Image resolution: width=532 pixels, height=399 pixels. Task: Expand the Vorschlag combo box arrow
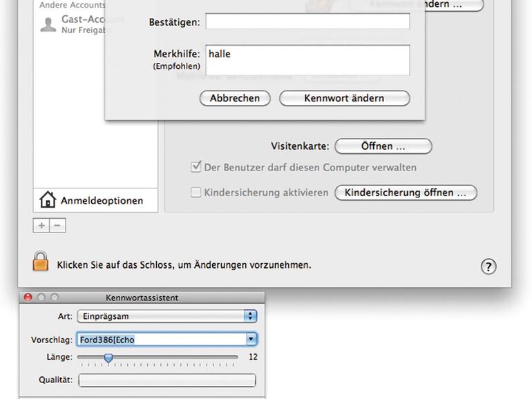click(x=251, y=339)
